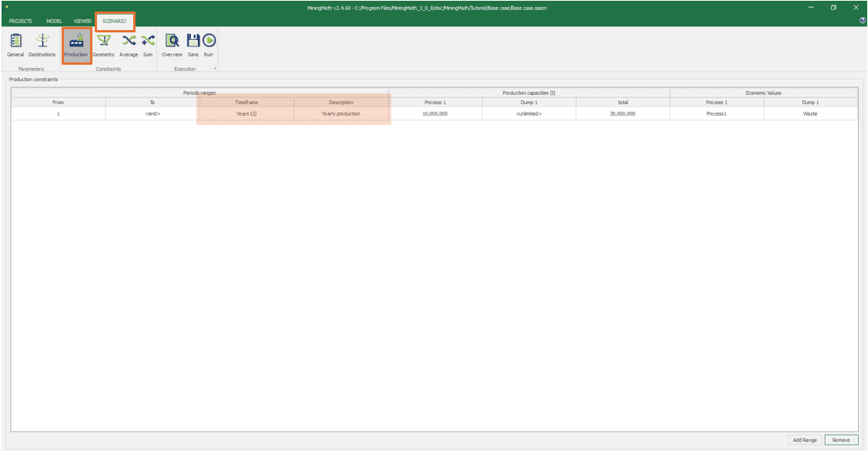Open the Destinations settings
The width and height of the screenshot is (868, 451).
42,45
